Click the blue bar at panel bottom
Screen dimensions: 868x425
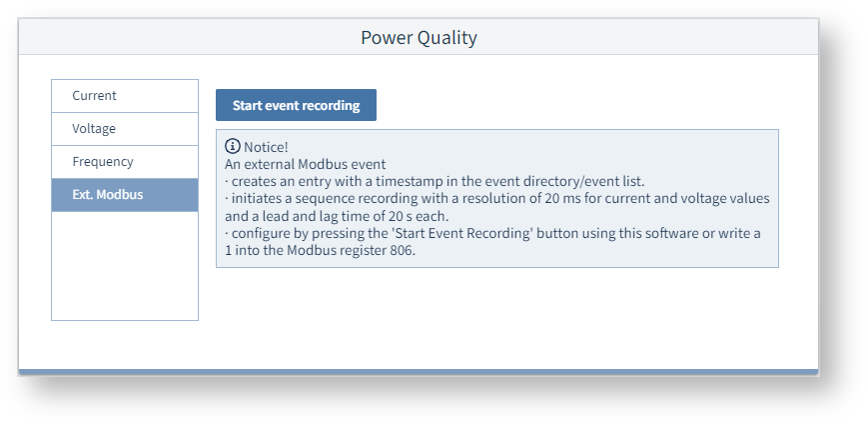[419, 372]
